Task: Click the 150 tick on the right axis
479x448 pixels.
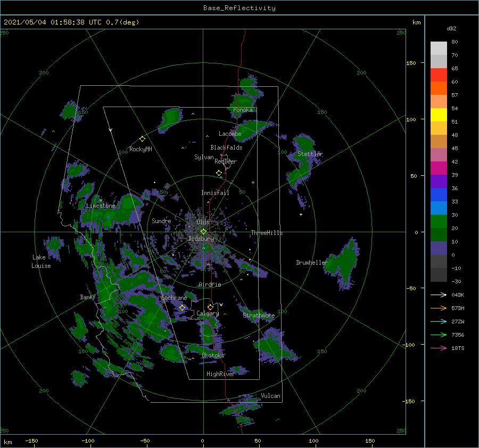Action: point(411,63)
